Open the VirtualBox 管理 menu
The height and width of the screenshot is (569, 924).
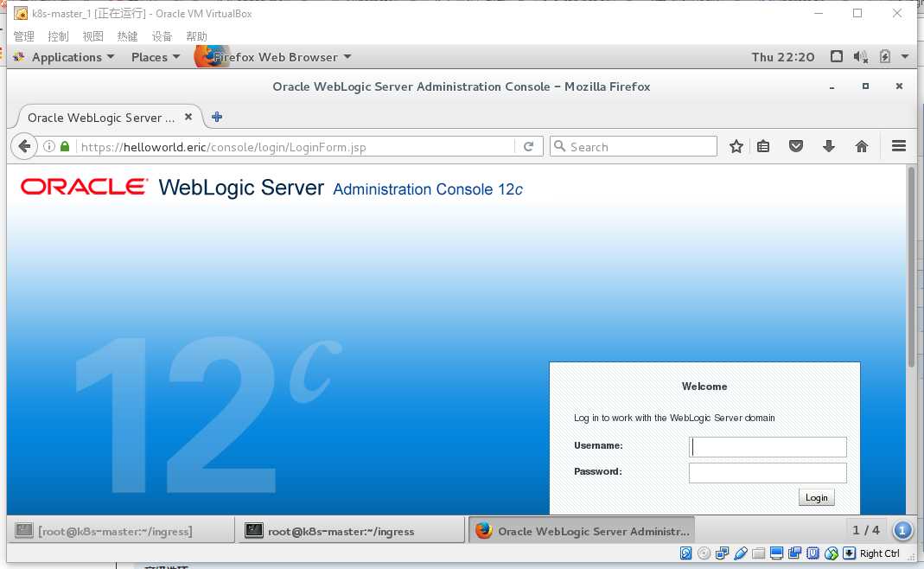point(23,36)
